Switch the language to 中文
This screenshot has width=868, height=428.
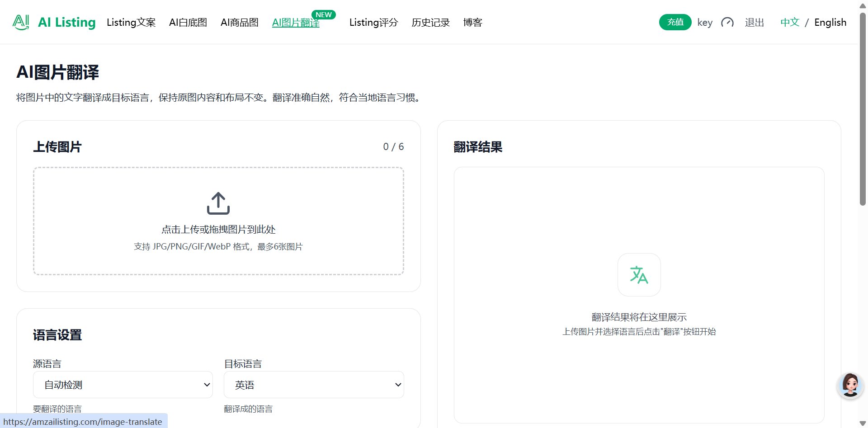click(790, 22)
